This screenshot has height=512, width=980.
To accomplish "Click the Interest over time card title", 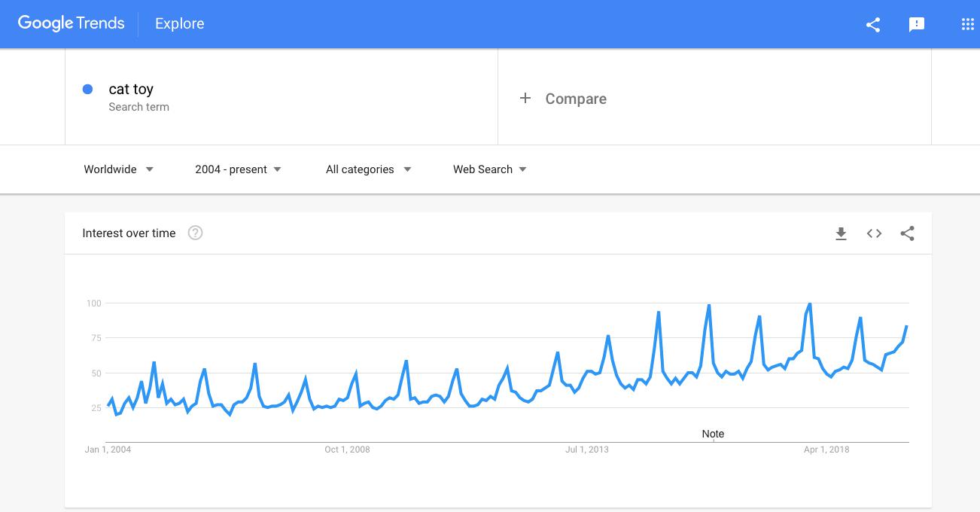I will (129, 233).
